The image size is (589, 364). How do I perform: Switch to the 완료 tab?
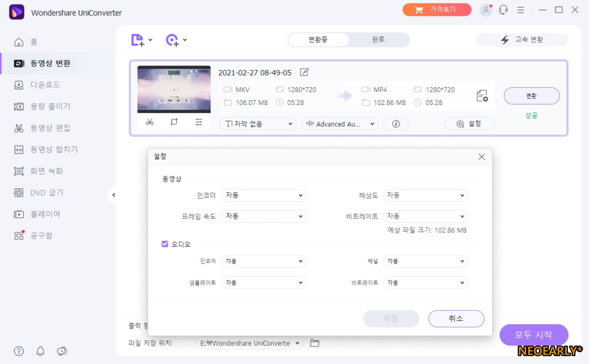pyautogui.click(x=378, y=40)
